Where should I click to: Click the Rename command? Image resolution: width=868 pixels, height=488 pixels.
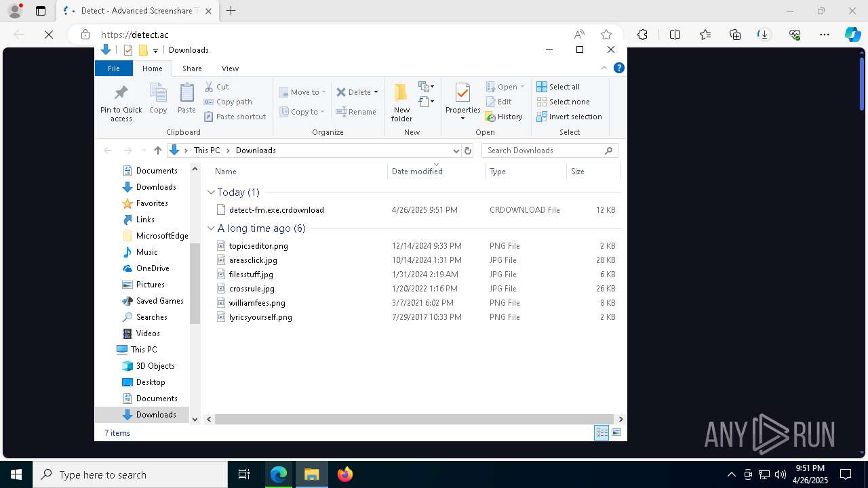356,112
